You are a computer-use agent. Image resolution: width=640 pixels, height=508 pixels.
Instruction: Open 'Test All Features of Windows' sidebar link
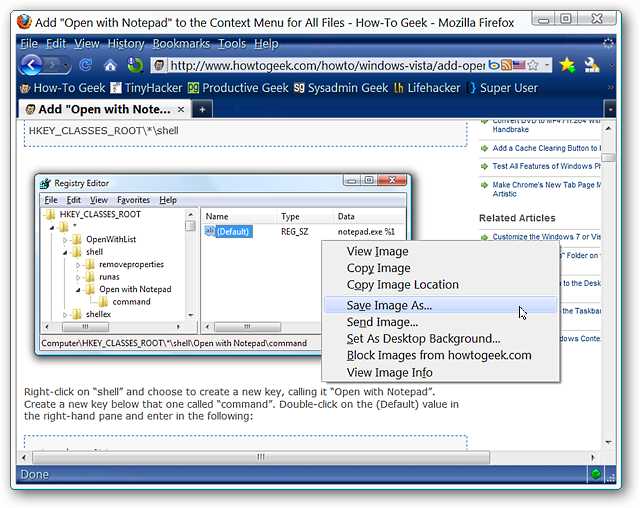pyautogui.click(x=546, y=166)
